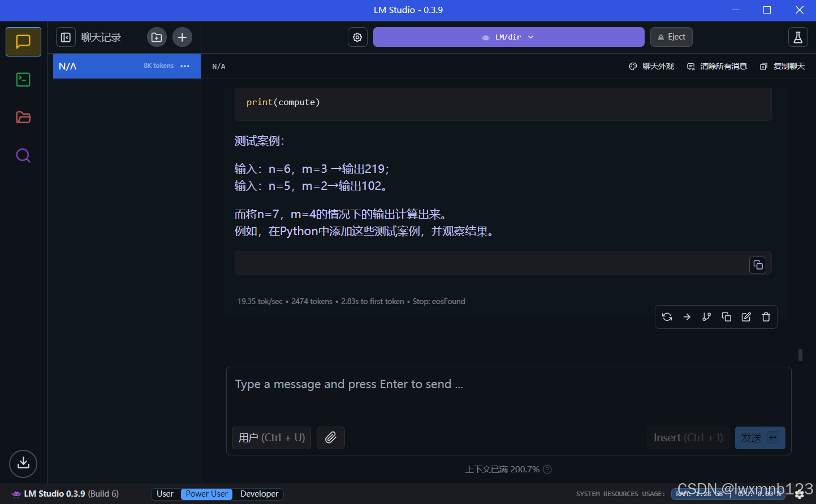Screen dimensions: 816x504
Task: Select the LM/dir model loader dropdown
Action: [x=508, y=37]
